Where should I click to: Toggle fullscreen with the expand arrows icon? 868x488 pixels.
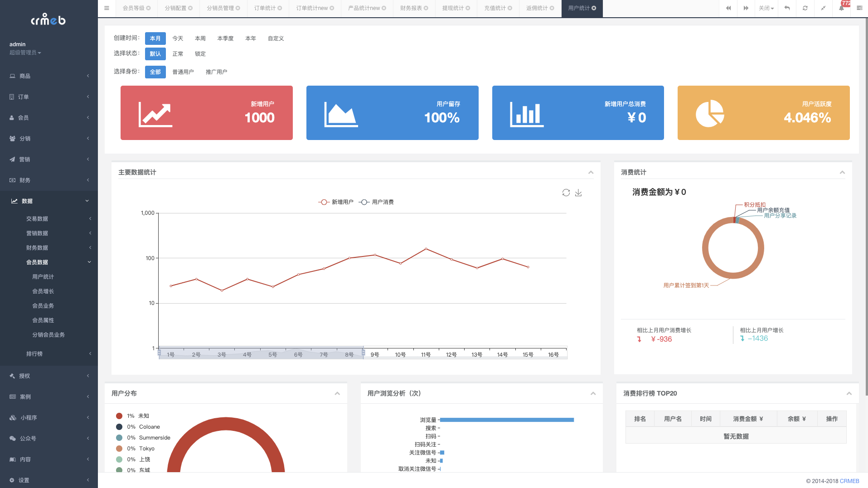tap(823, 8)
